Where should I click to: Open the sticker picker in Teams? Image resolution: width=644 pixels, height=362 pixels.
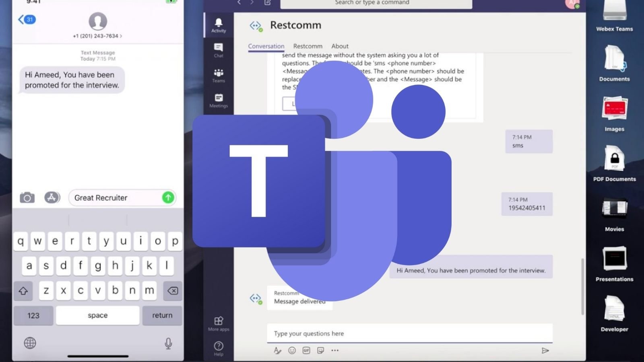320,350
